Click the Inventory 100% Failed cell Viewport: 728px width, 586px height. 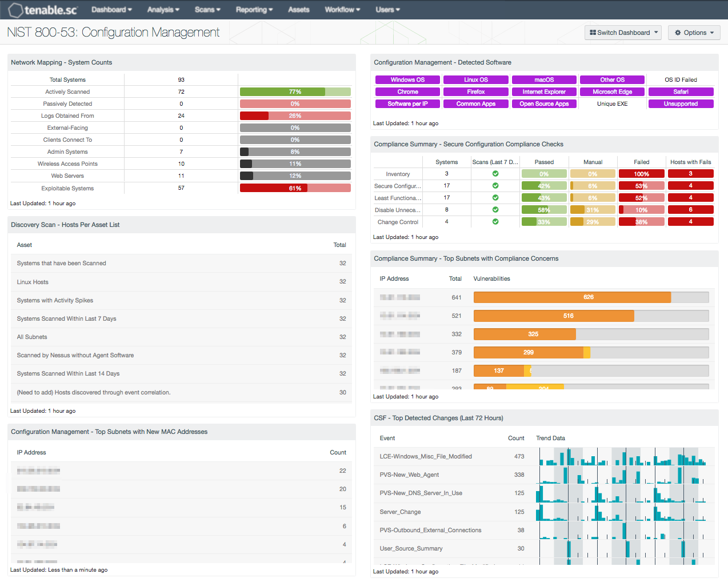[x=641, y=174]
